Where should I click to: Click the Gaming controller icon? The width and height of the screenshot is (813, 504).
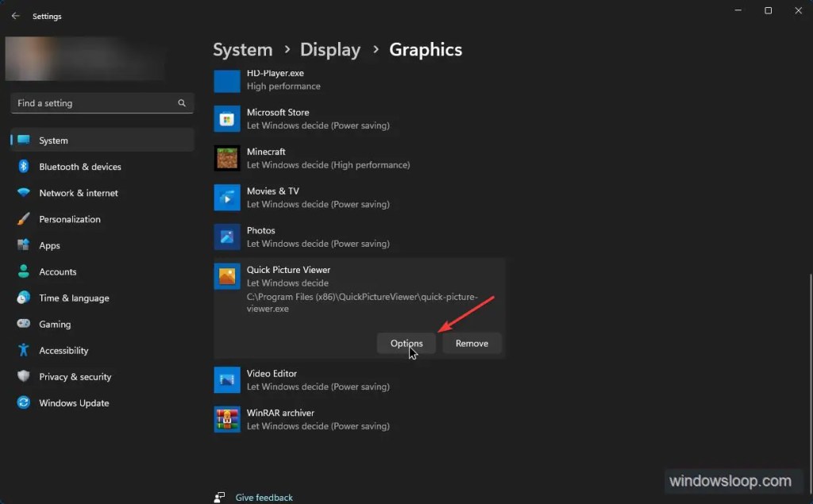(23, 324)
